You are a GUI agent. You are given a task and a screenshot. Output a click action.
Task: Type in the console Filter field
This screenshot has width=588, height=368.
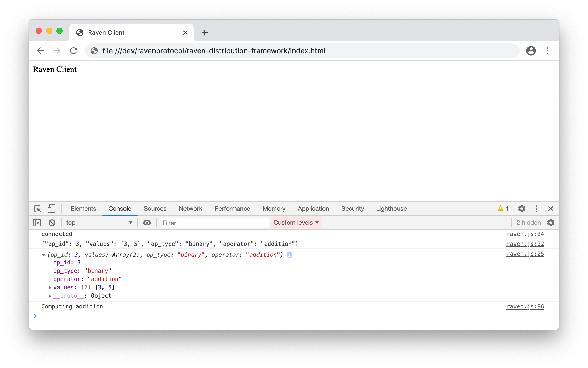[214, 223]
